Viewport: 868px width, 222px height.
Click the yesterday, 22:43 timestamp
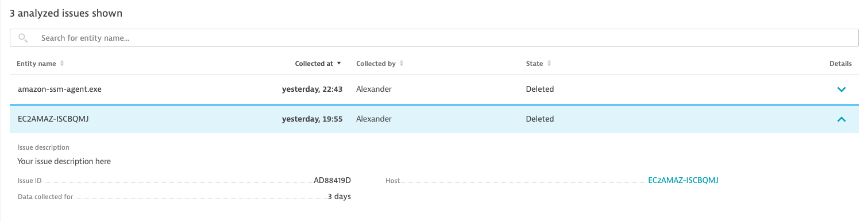(x=312, y=89)
